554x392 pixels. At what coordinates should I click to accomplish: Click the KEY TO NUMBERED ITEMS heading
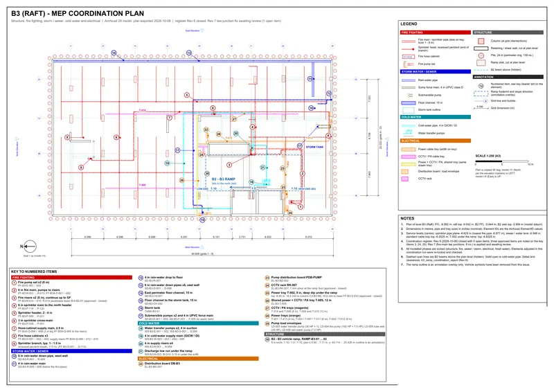click(34, 271)
